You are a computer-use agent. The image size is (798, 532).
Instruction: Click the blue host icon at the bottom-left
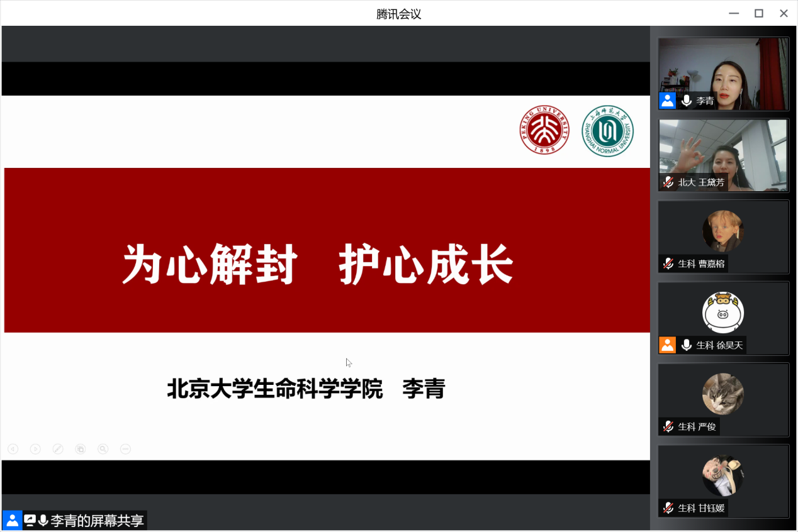(x=12, y=521)
